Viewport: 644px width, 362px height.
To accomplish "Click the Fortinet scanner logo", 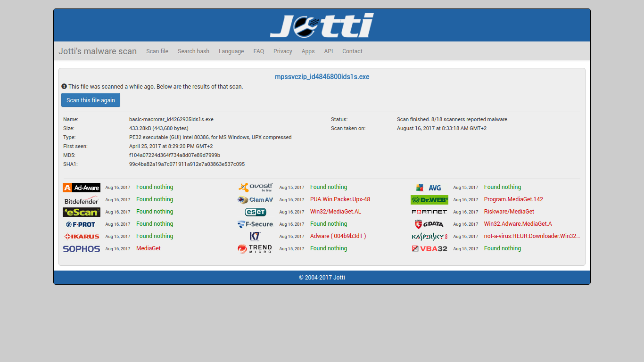I will click(429, 212).
